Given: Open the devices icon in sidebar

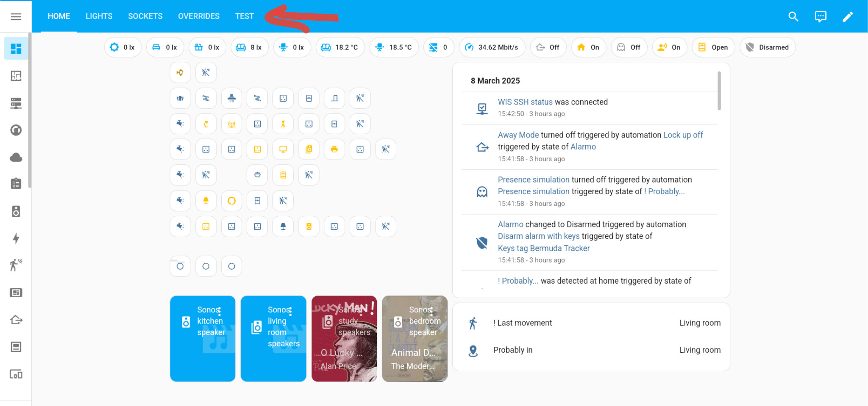Looking at the screenshot, I should tap(16, 374).
